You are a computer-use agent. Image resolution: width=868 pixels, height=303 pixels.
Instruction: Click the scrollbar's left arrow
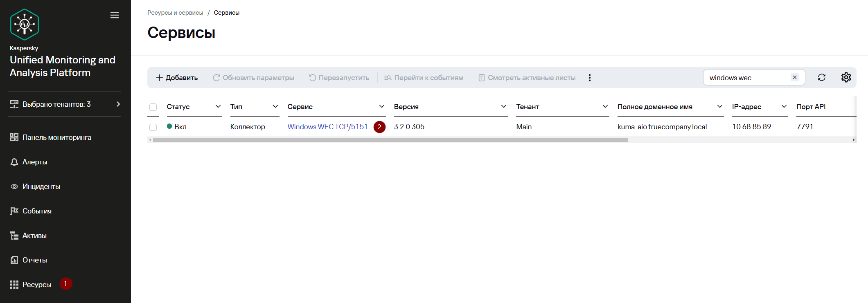coord(150,140)
